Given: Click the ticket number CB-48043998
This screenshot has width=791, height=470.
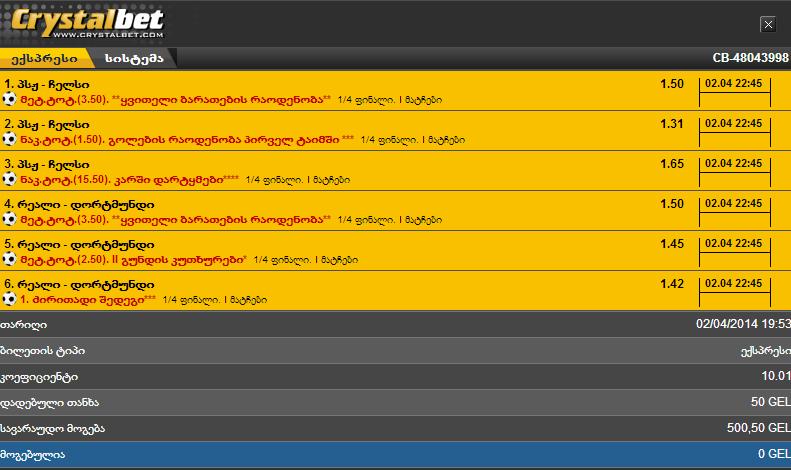Looking at the screenshot, I should click(750, 58).
